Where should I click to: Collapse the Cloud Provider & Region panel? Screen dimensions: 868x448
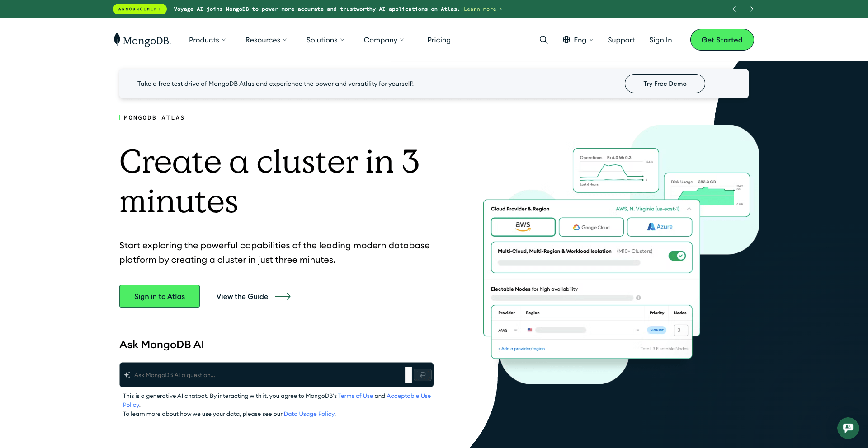689,209
